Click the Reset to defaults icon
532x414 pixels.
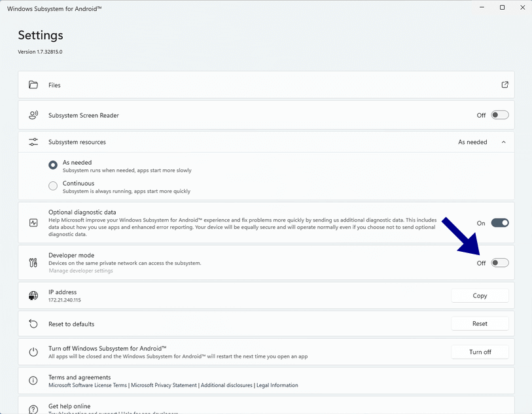[x=33, y=324]
